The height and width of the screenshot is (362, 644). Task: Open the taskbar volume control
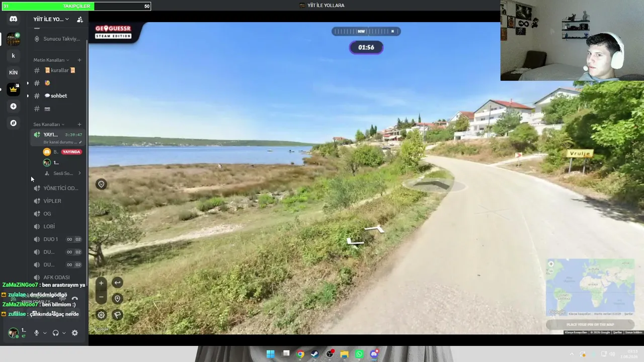click(612, 354)
